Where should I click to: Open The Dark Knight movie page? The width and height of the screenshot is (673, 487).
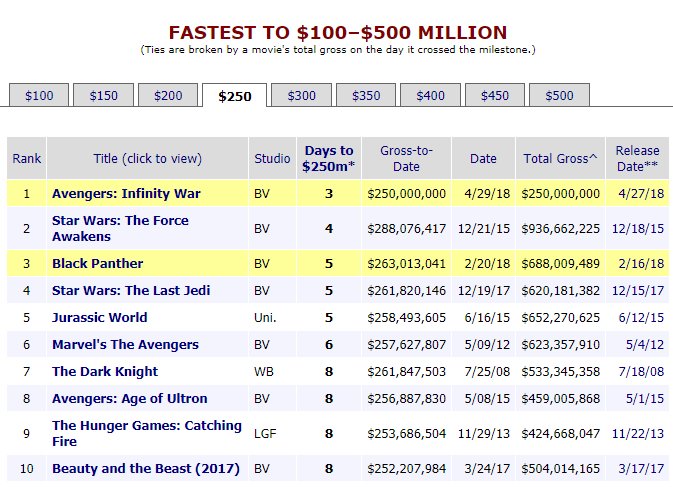105,372
